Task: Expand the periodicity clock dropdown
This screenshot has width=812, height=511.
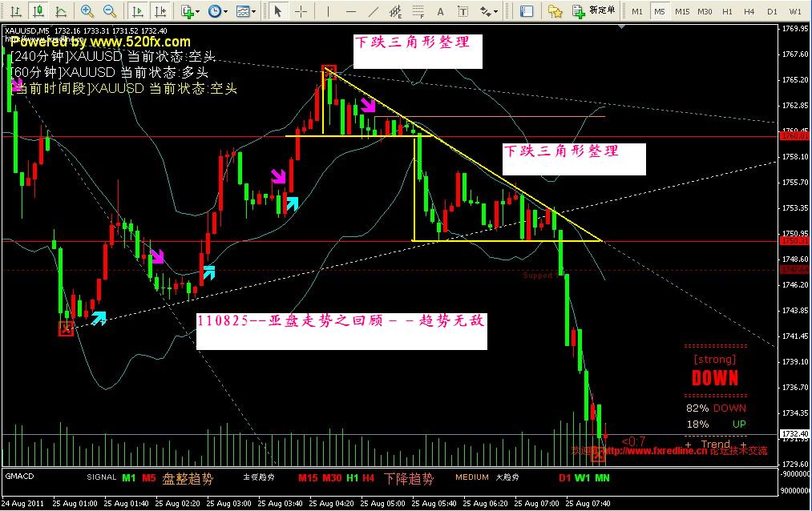Action: (218, 11)
